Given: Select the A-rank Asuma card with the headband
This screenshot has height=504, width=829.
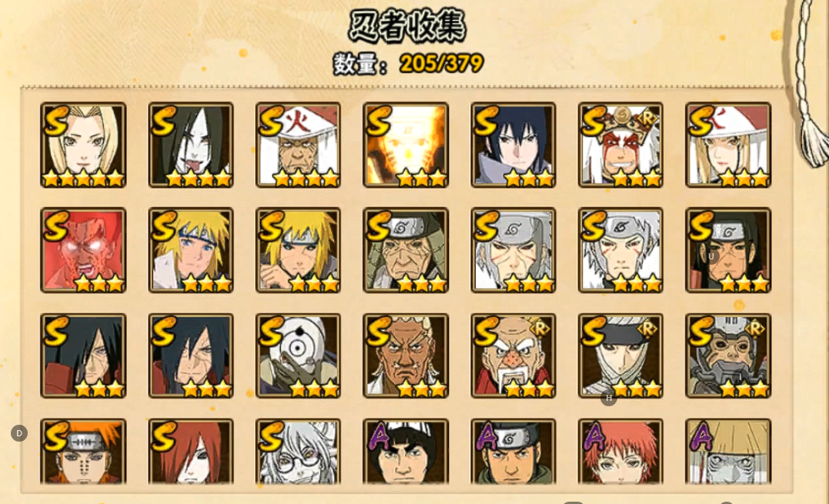Looking at the screenshot, I should tap(513, 452).
